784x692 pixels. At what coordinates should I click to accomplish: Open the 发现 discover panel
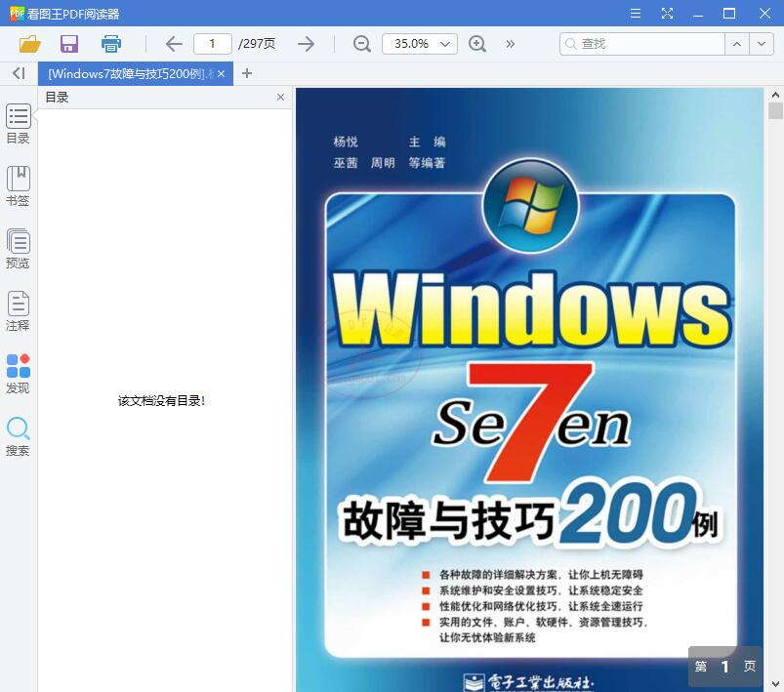click(18, 374)
